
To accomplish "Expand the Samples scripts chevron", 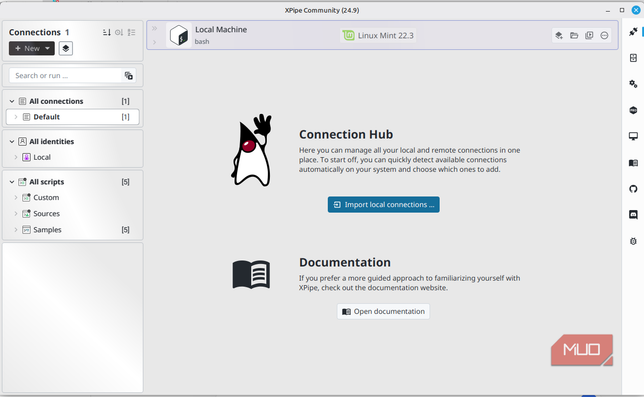I will pos(16,229).
